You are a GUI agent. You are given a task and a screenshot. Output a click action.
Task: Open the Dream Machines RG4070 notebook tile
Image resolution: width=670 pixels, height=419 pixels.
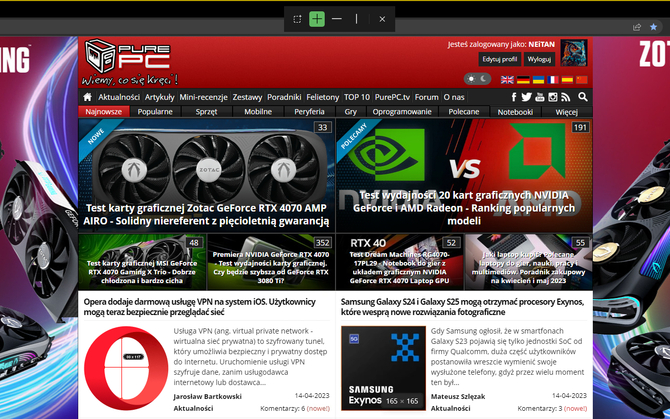pos(400,262)
